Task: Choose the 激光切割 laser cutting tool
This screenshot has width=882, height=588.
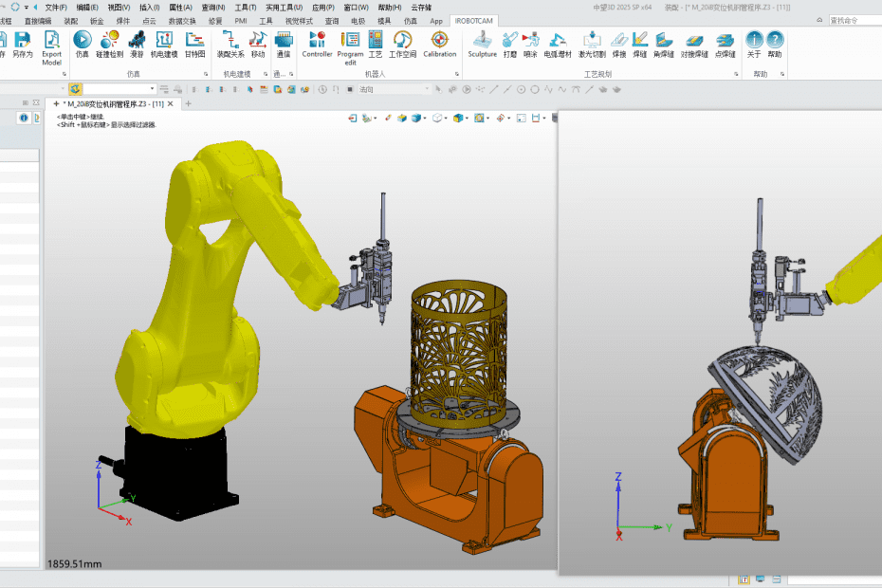Action: tap(592, 44)
